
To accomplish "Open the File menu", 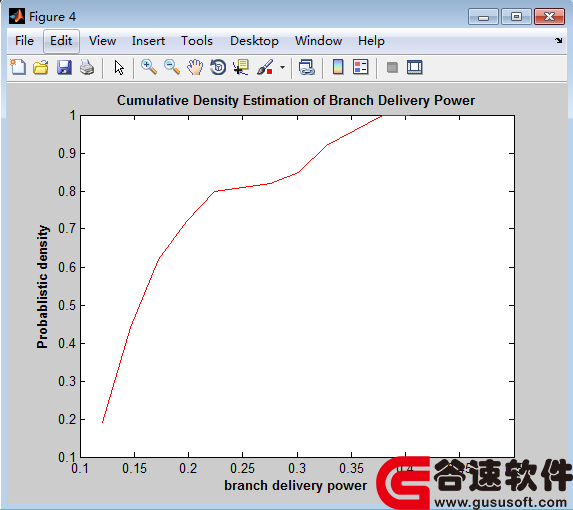I will tap(24, 41).
